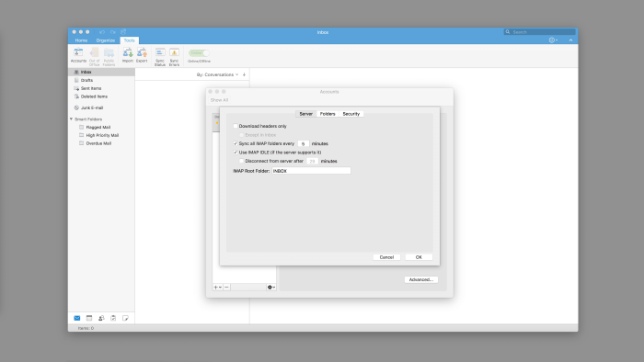This screenshot has height=362, width=644.
Task: Click the minus remove account button
Action: click(x=226, y=288)
